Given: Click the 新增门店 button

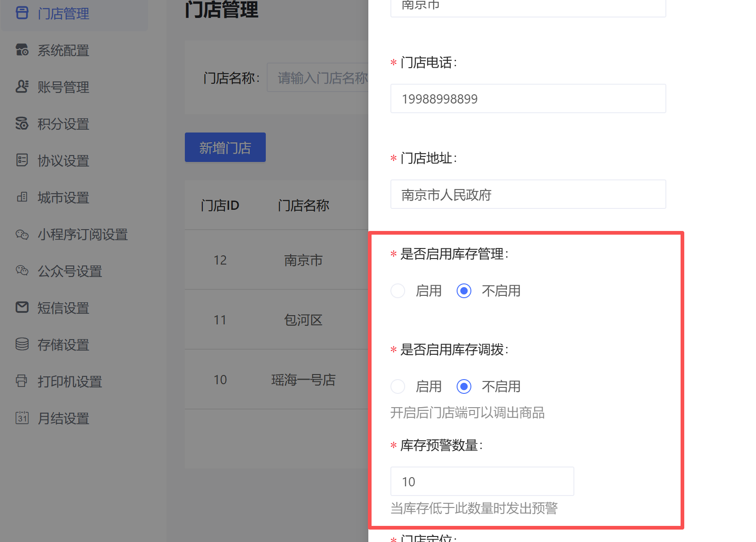Looking at the screenshot, I should click(x=225, y=147).
